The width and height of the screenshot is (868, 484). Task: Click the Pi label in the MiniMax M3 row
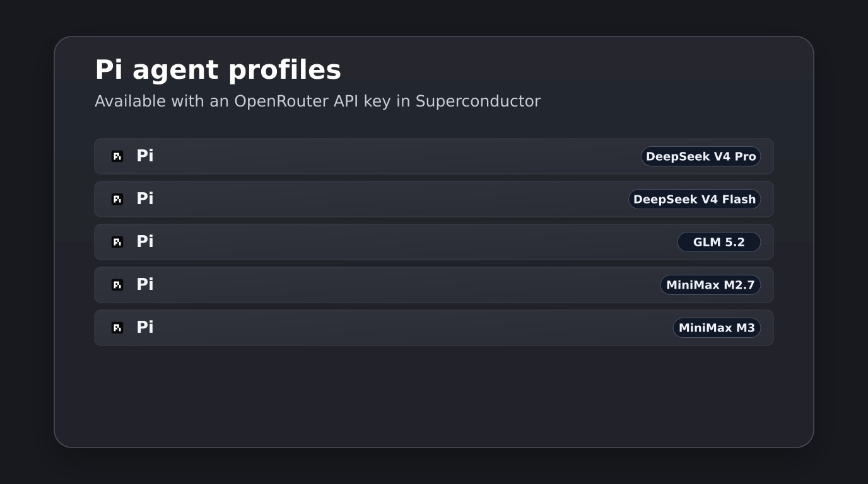coord(145,327)
